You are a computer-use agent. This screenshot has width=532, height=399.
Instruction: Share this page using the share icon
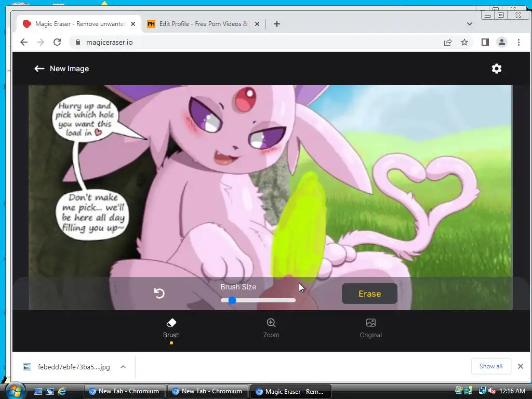pos(448,42)
